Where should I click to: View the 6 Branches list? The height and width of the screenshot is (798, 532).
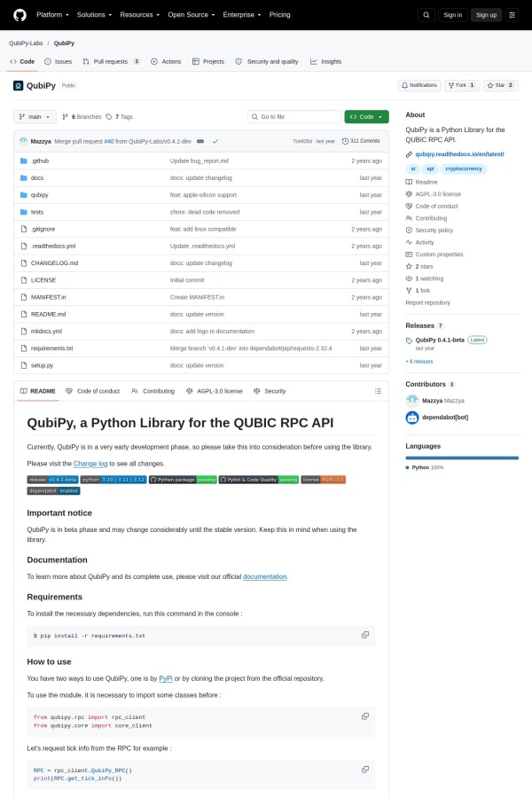tap(82, 116)
